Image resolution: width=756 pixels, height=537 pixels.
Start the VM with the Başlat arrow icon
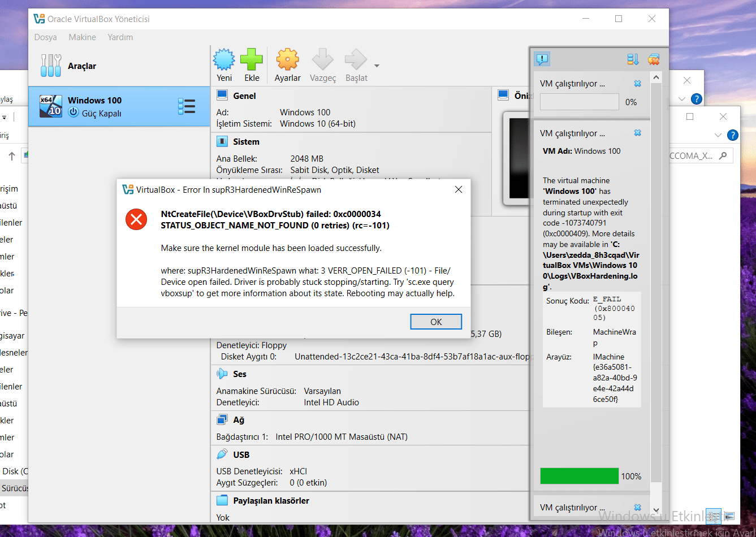[356, 59]
